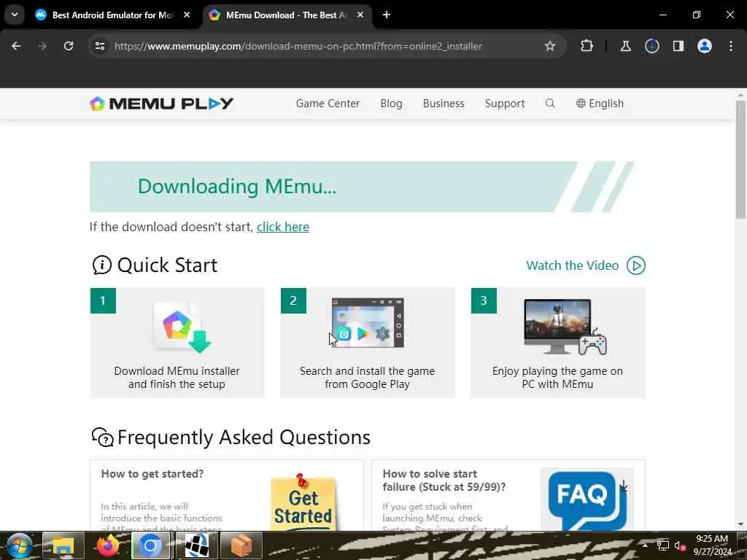The image size is (747, 560).
Task: Open 'How to solve start failure' article
Action: coord(444,480)
